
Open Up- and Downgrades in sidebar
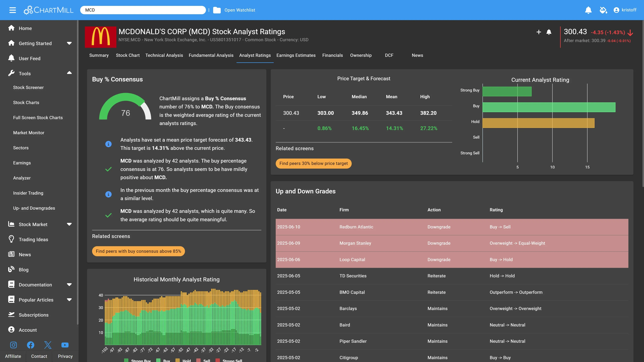[34, 208]
